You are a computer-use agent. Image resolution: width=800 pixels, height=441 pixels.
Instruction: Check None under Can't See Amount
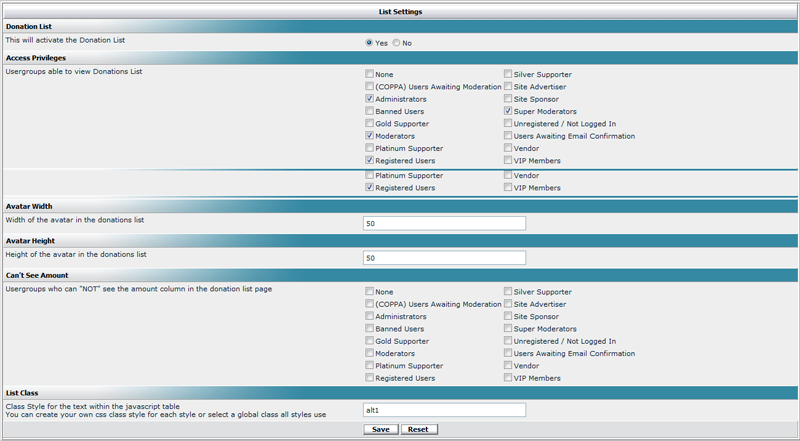point(369,291)
